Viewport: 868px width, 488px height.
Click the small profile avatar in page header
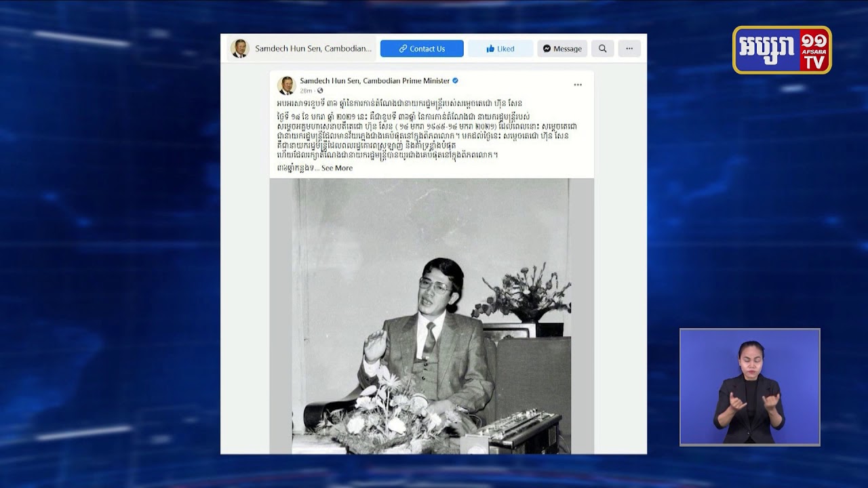tap(239, 49)
